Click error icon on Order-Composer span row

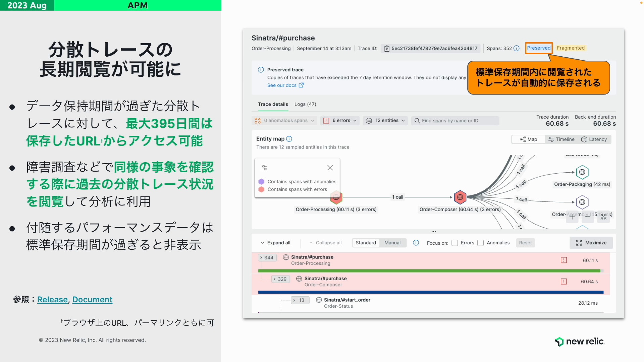[564, 282]
